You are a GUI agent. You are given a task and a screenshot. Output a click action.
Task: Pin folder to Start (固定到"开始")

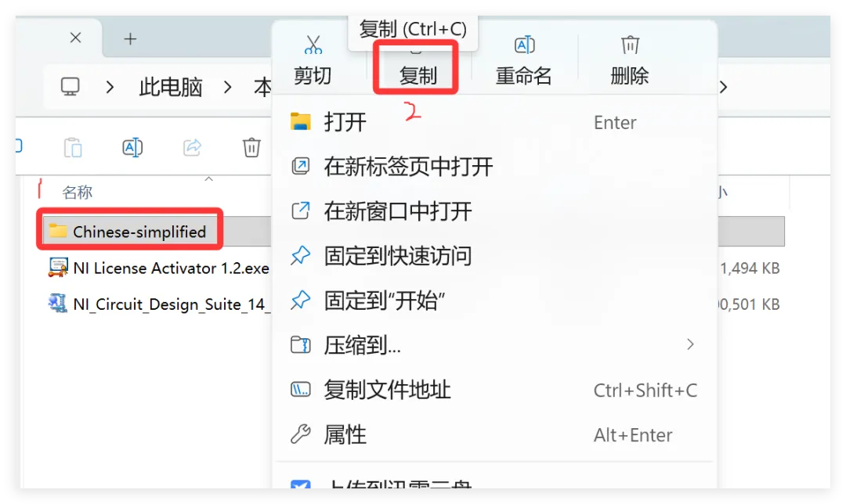[493, 301]
